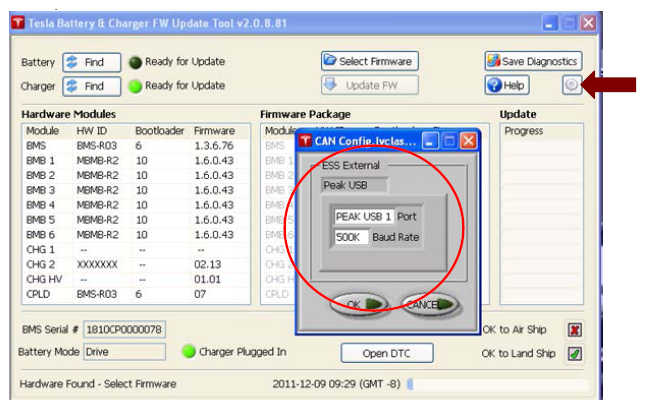Click the Module column header in Hardware Modules
This screenshot has height=409, width=646.
(x=42, y=131)
